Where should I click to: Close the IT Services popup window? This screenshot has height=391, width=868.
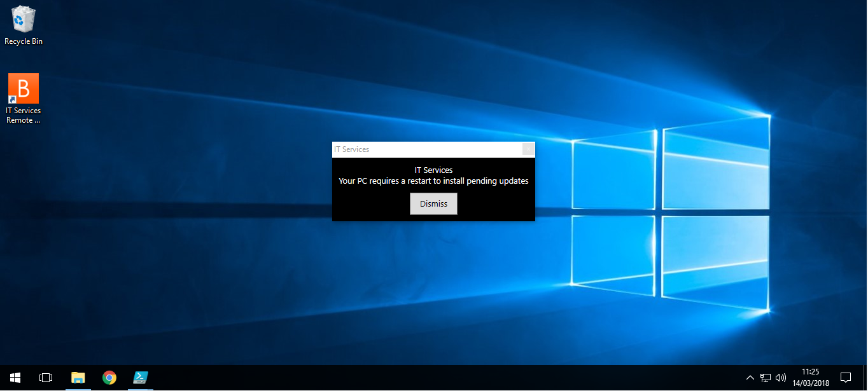tap(528, 149)
